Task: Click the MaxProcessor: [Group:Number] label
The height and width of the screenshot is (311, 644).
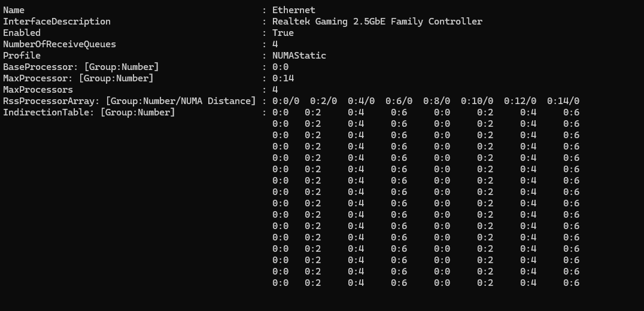Action: (x=78, y=78)
